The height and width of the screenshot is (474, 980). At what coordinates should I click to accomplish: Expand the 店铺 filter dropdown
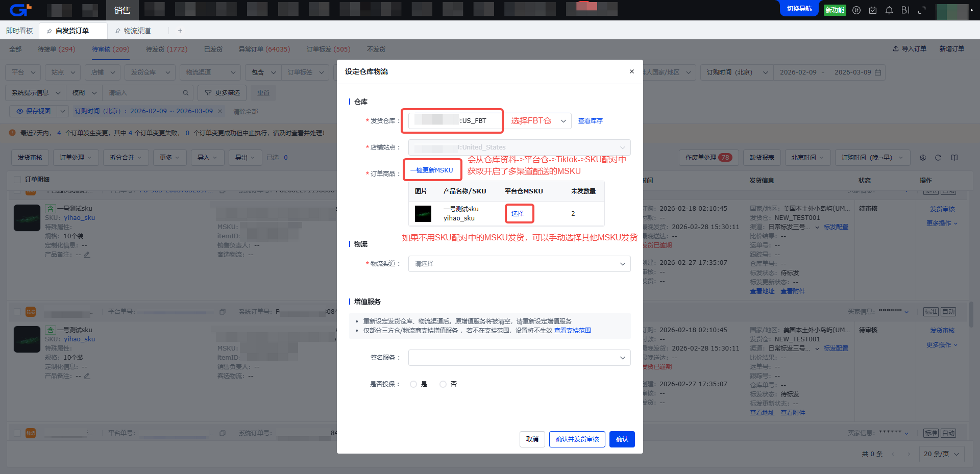tap(103, 72)
